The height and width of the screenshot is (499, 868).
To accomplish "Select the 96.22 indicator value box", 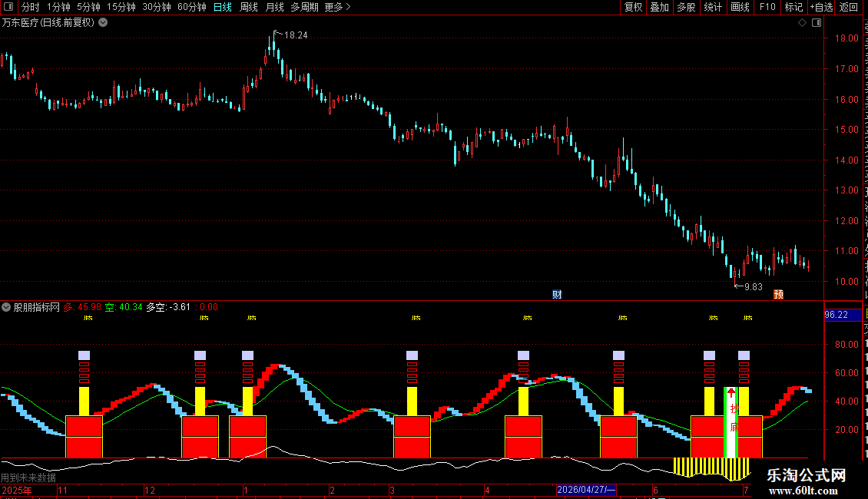I will click(843, 315).
